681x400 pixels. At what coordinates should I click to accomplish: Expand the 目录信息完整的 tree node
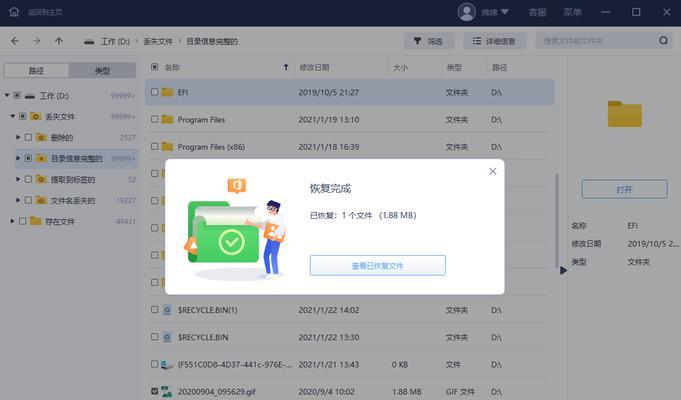[18, 158]
